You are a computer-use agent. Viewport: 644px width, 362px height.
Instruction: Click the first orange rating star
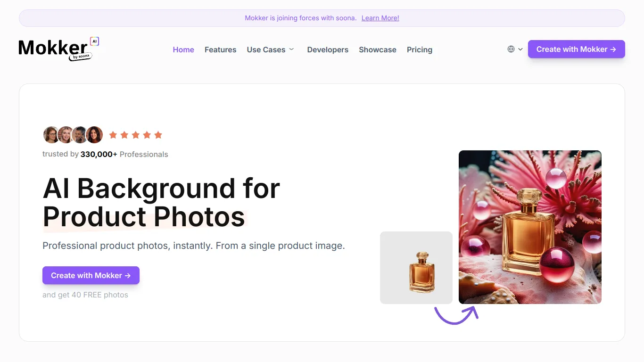pyautogui.click(x=113, y=135)
